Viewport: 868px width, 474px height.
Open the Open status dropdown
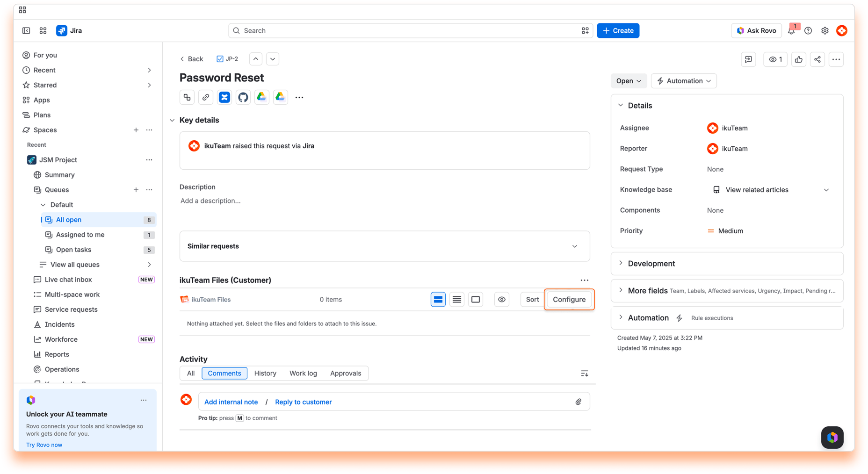coord(629,81)
